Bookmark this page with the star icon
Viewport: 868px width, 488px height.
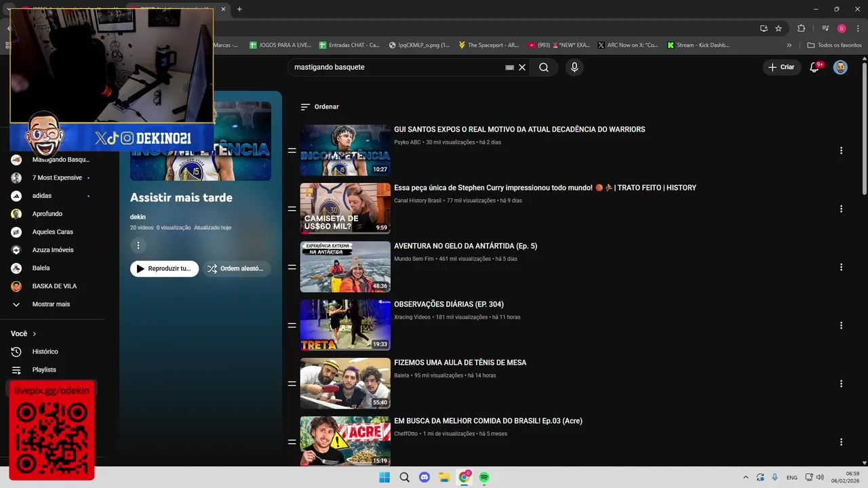tap(778, 28)
